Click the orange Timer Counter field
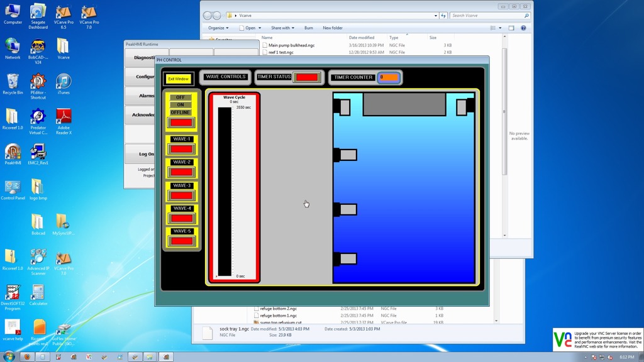Image resolution: width=644 pixels, height=362 pixels. [x=389, y=77]
